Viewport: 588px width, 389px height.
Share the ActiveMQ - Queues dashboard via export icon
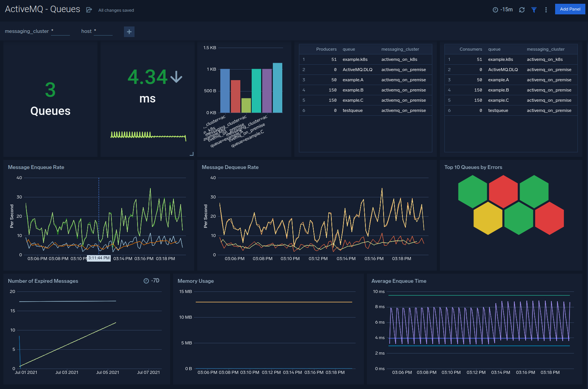pyautogui.click(x=89, y=9)
